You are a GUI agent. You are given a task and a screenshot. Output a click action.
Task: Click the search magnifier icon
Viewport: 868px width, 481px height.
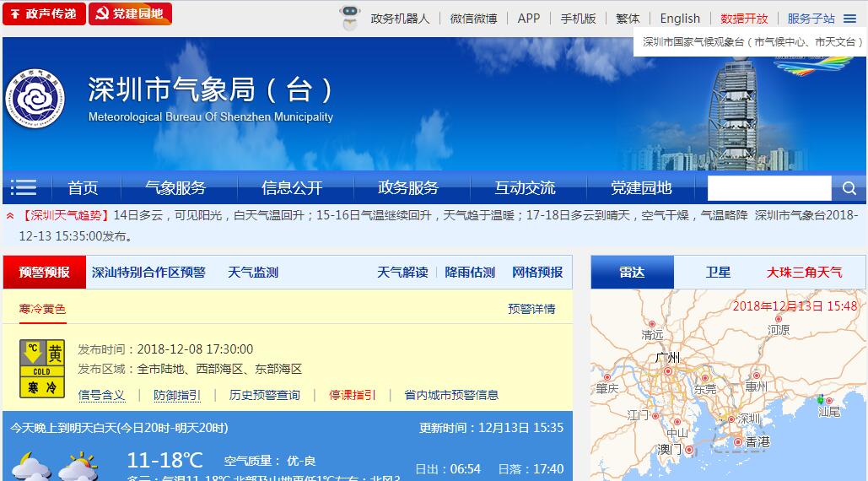click(849, 188)
